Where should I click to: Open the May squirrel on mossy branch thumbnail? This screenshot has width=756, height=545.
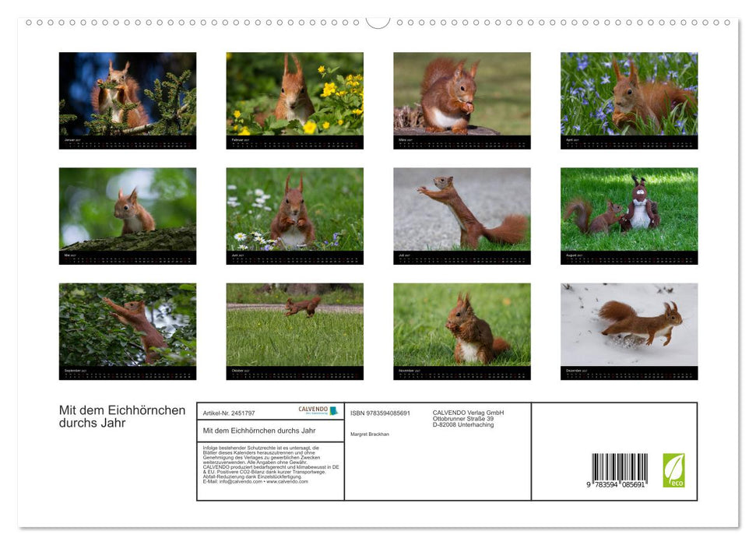[x=128, y=216]
